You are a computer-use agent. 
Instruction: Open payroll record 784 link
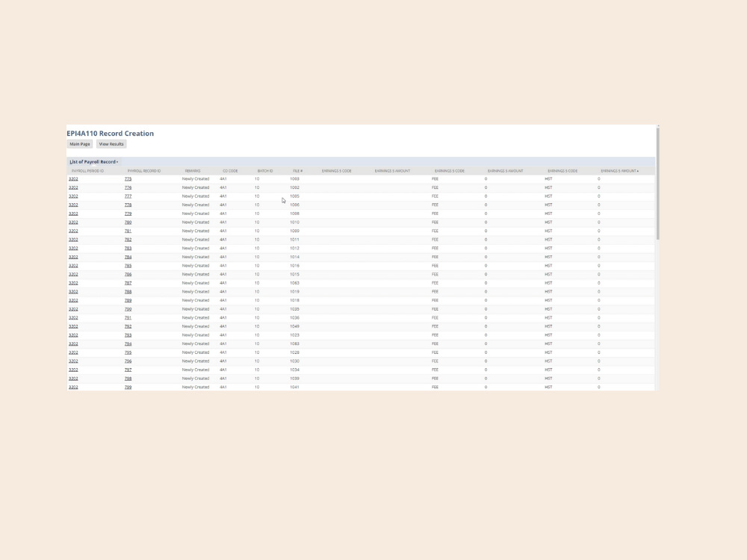click(128, 257)
